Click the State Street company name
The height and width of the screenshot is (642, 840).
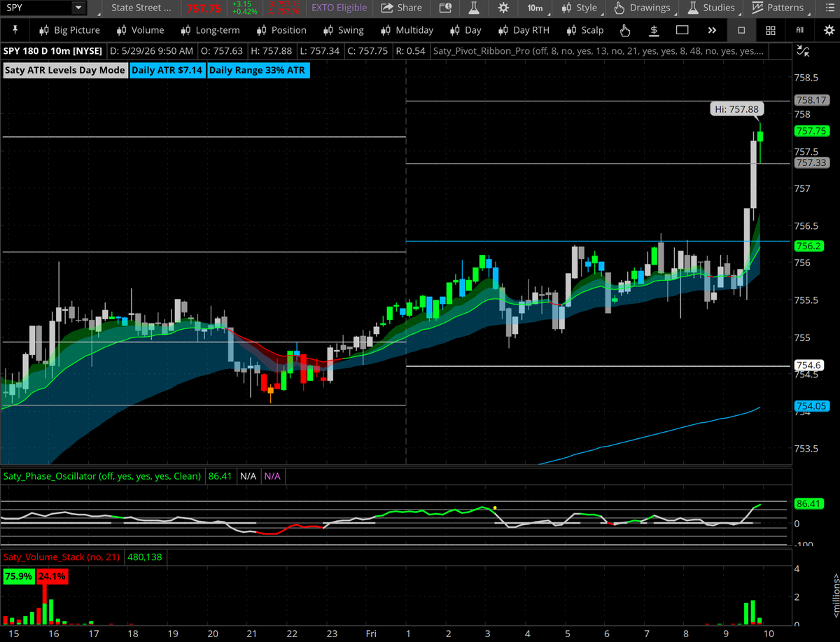coord(141,8)
